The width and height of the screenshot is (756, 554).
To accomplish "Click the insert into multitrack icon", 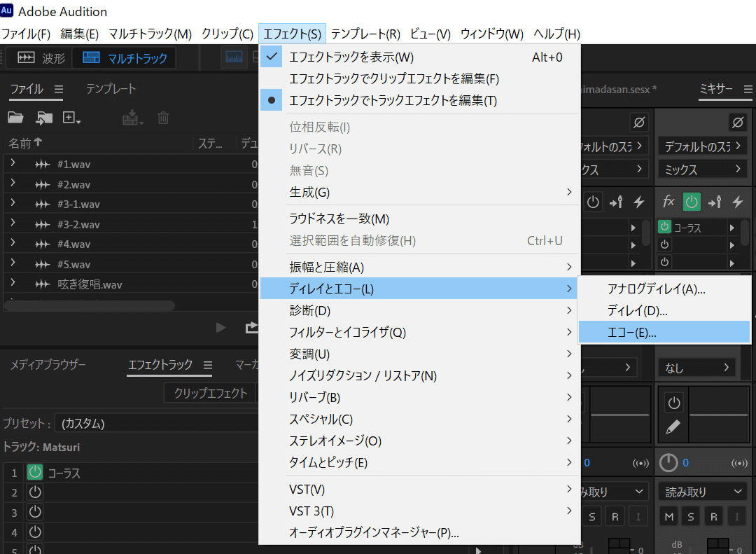I will [132, 118].
